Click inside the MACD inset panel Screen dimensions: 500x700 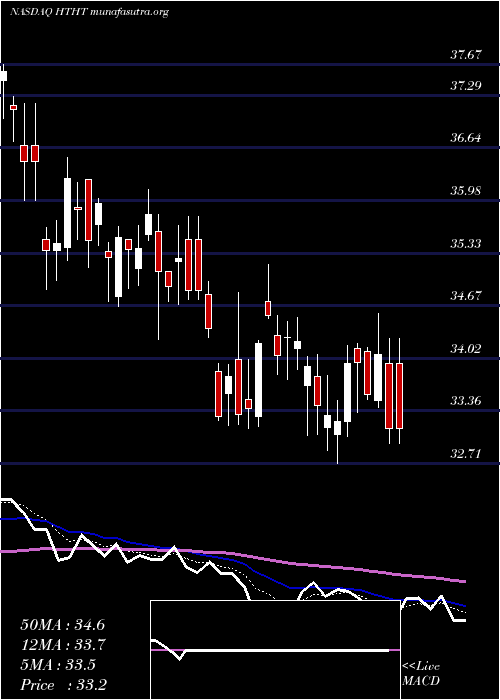(275, 650)
